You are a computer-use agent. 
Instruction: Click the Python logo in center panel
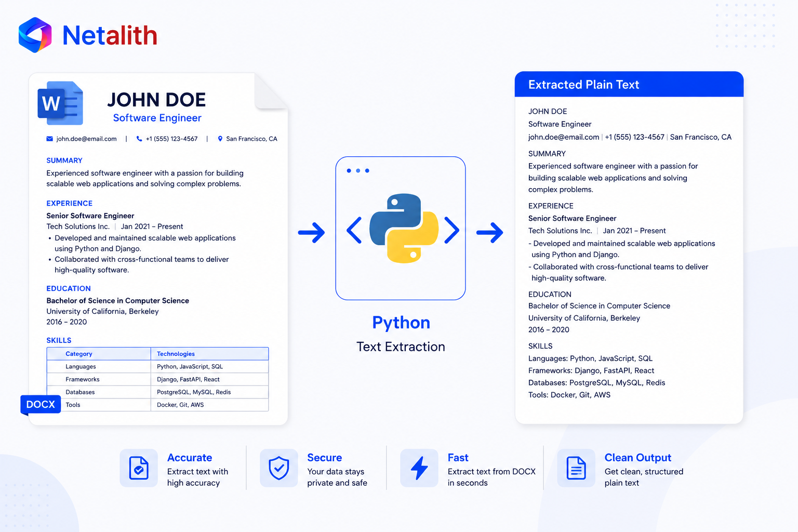pyautogui.click(x=404, y=229)
